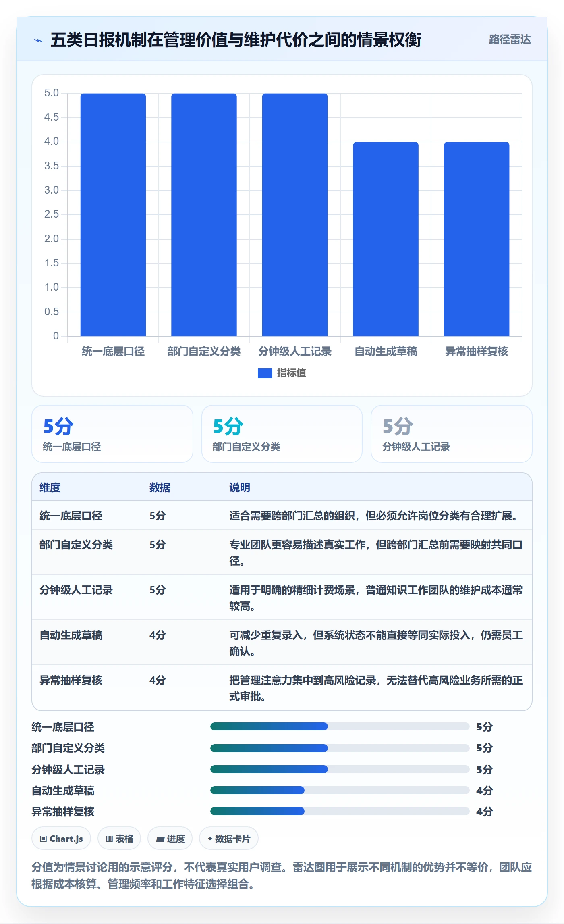Viewport: 564px width, 924px height.
Task: Click the 说明 column header
Action: 240,487
